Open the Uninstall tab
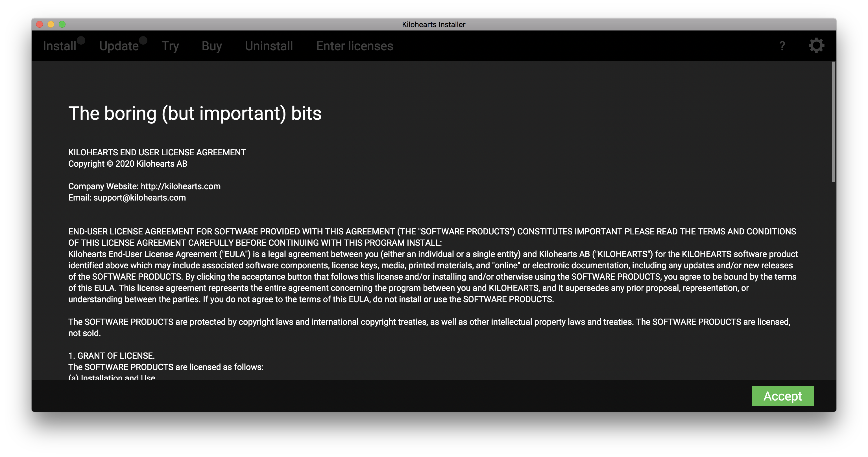The image size is (868, 457). (x=269, y=46)
